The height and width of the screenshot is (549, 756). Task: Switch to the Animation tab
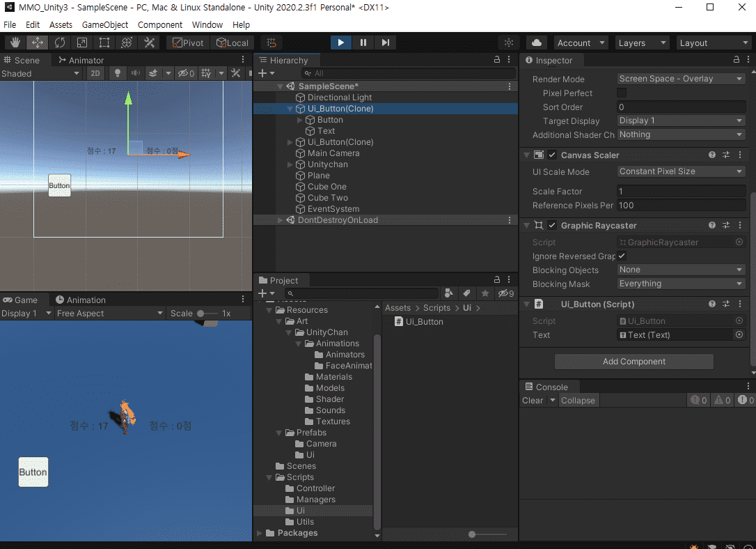point(81,300)
